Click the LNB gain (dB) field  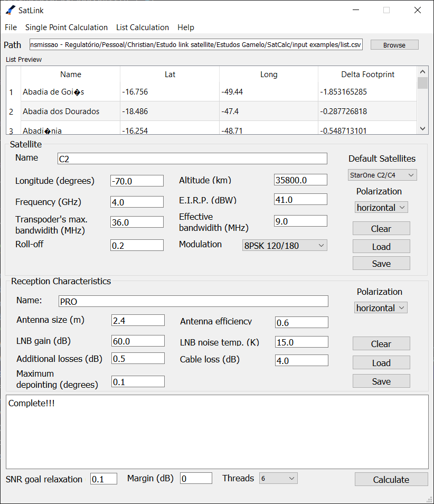138,341
